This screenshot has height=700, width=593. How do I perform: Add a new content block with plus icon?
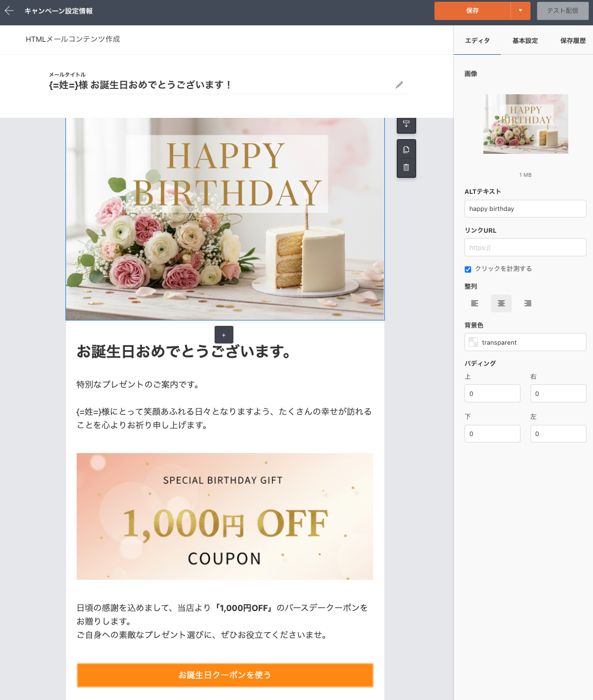tap(223, 335)
